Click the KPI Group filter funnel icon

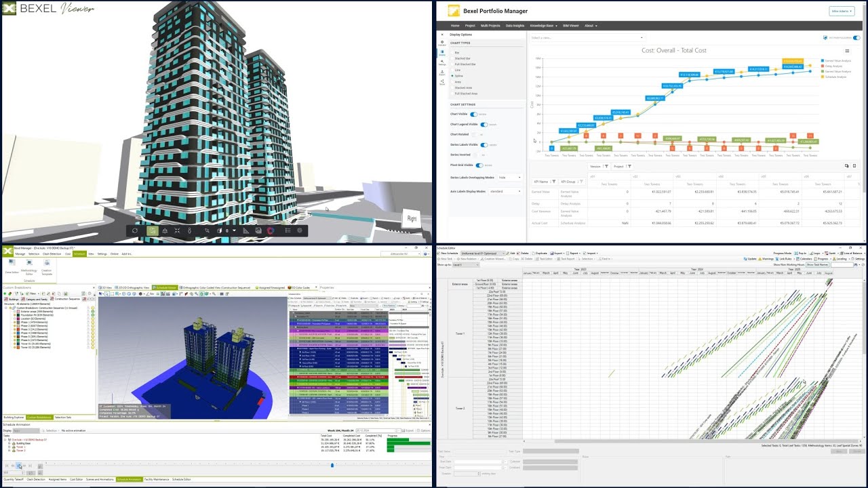coord(581,182)
